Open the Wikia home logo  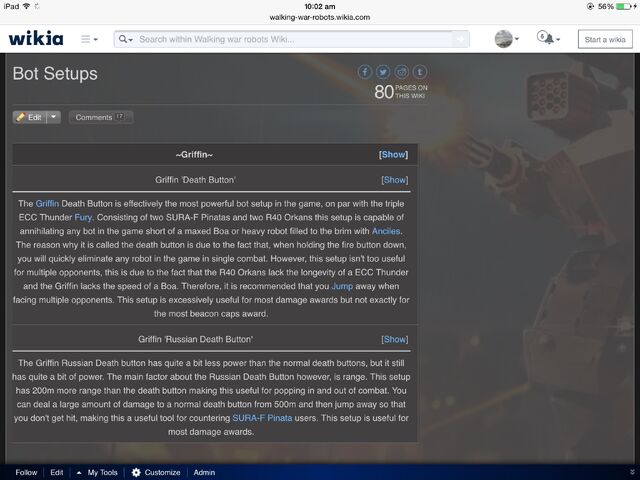(x=36, y=39)
